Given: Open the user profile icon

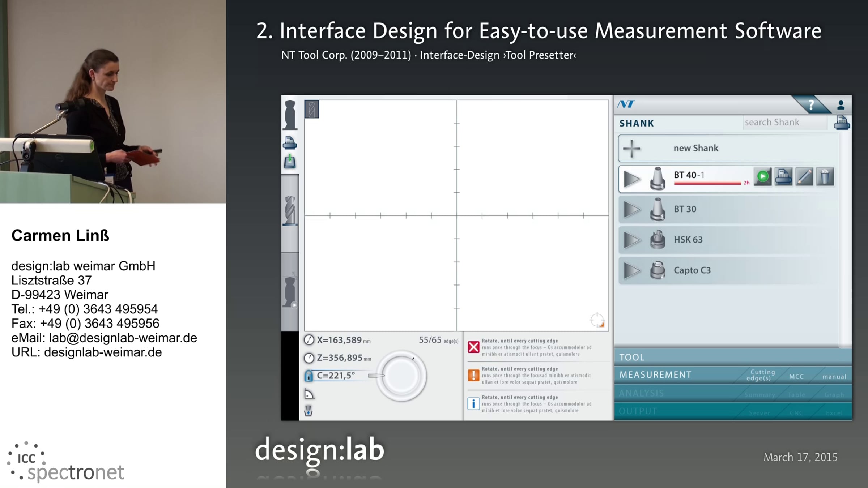Looking at the screenshot, I should coord(841,105).
